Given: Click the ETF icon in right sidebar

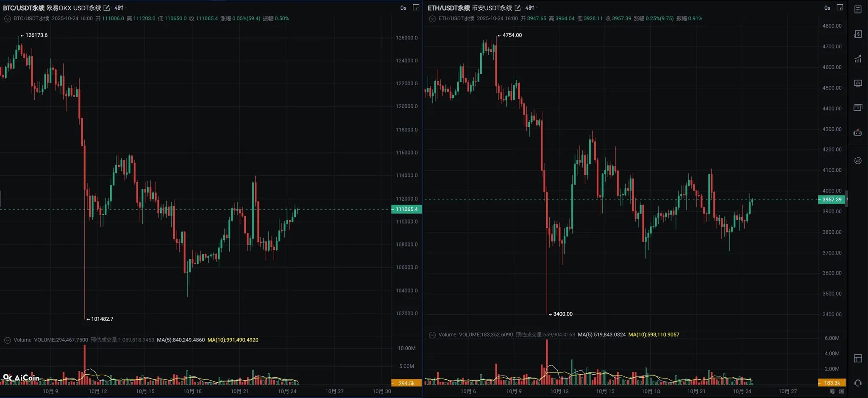Looking at the screenshot, I should (x=857, y=108).
